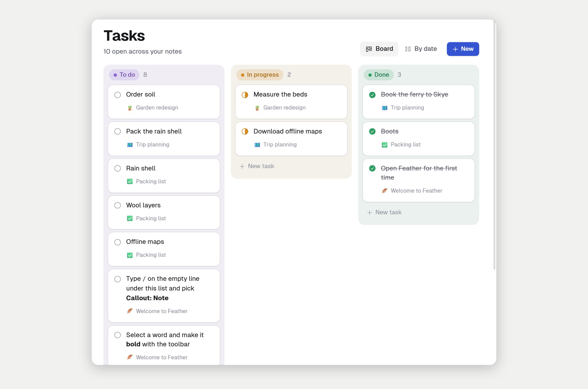This screenshot has width=588, height=389.
Task: Click the To do column label
Action: pyautogui.click(x=124, y=75)
